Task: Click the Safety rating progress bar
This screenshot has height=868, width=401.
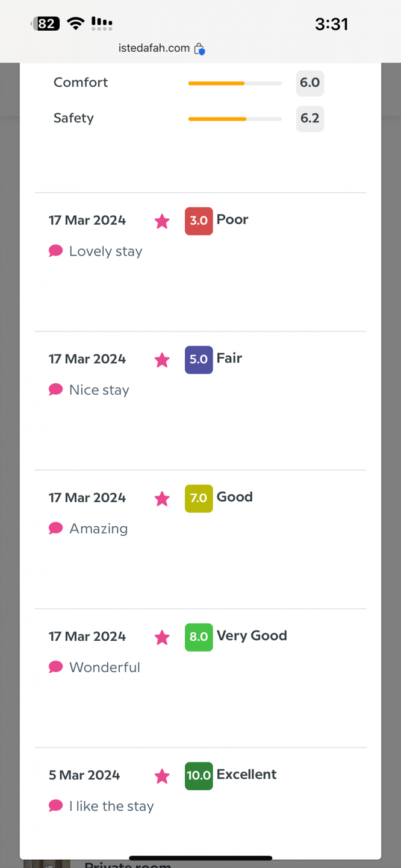Action: tap(235, 119)
